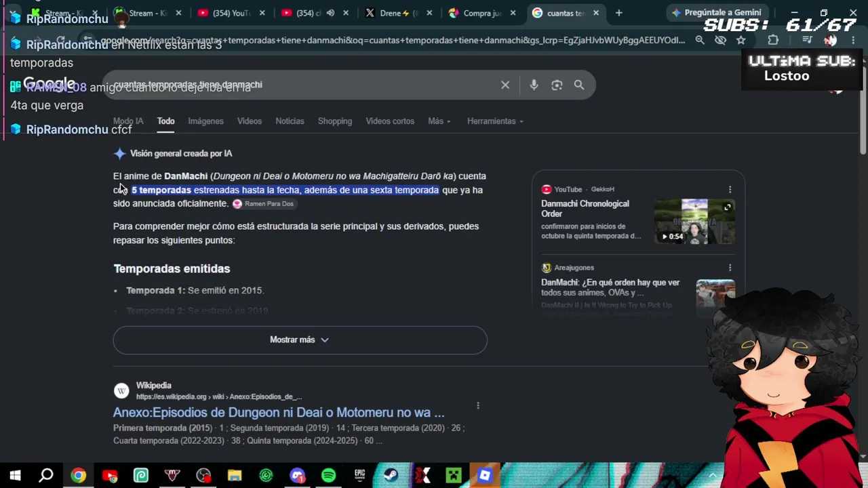The image size is (868, 488).
Task: Close the 'cuantas te' Google tab
Action: coord(596,13)
